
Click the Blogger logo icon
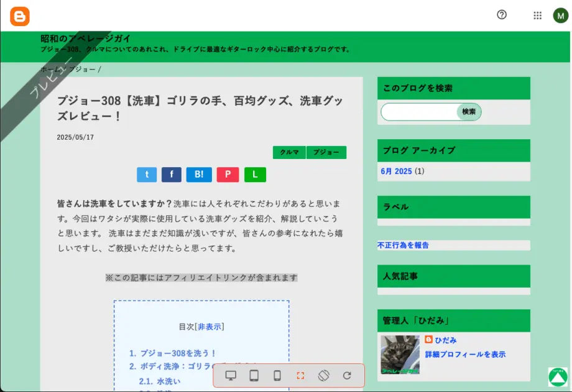click(x=20, y=16)
